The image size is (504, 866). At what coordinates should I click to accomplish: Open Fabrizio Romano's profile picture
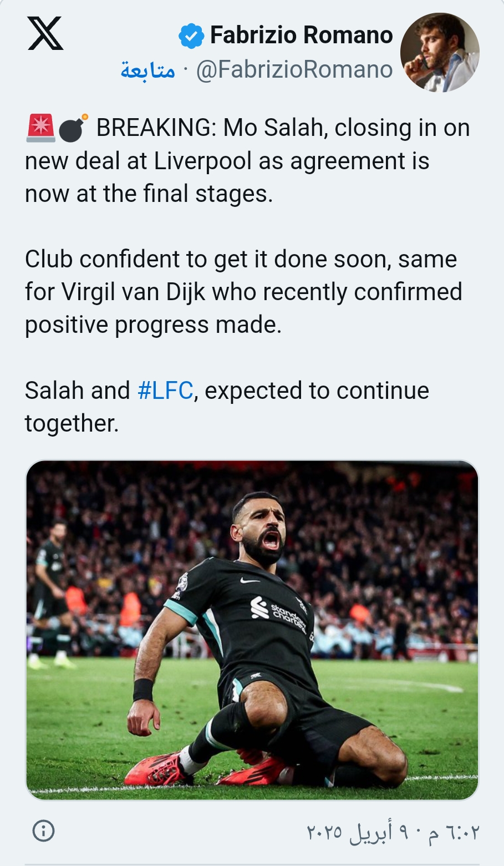tap(440, 52)
